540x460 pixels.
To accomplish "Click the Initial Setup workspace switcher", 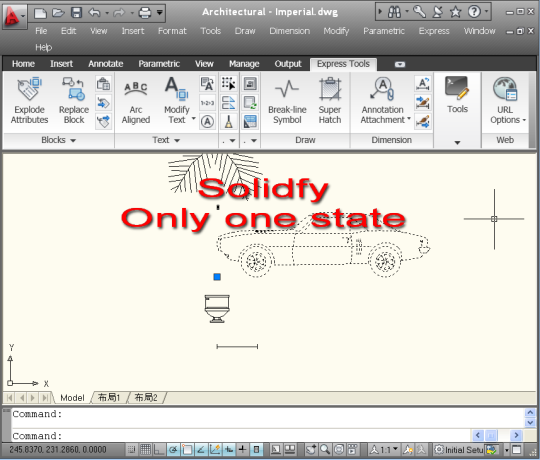I will (x=459, y=450).
